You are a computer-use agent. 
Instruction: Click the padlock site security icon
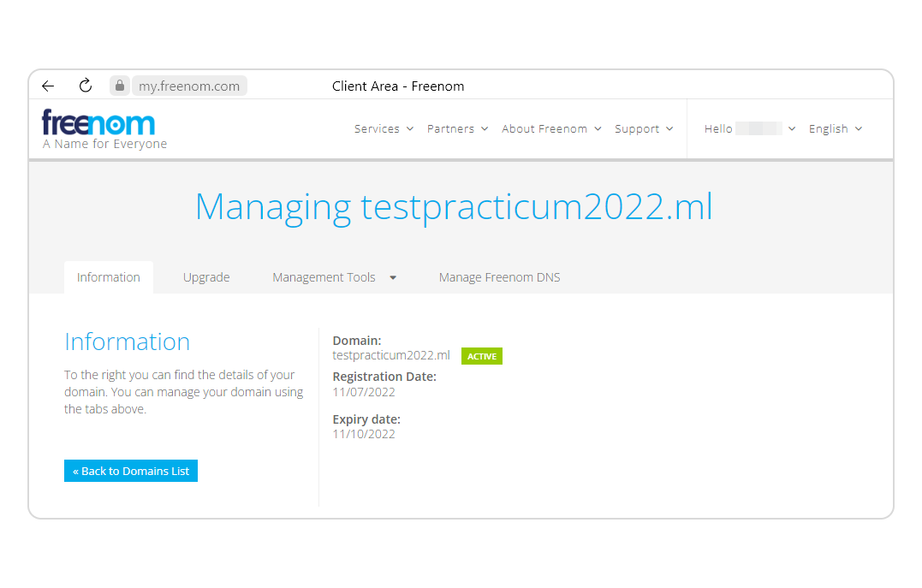pos(120,86)
